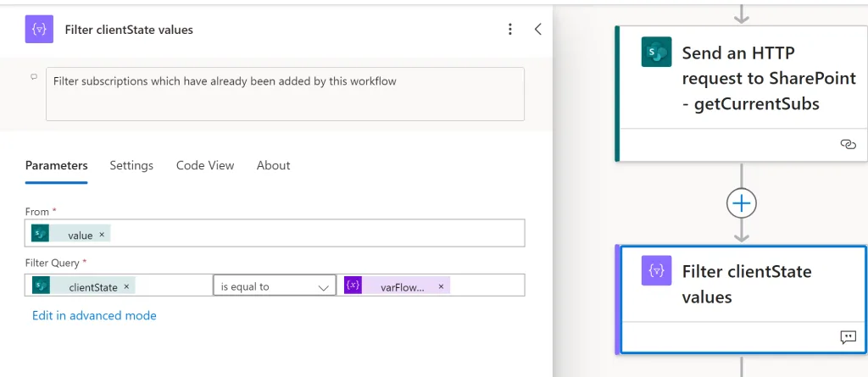This screenshot has height=377, width=868.
Task: Click the description text box about filtering subscriptions
Action: coord(285,94)
